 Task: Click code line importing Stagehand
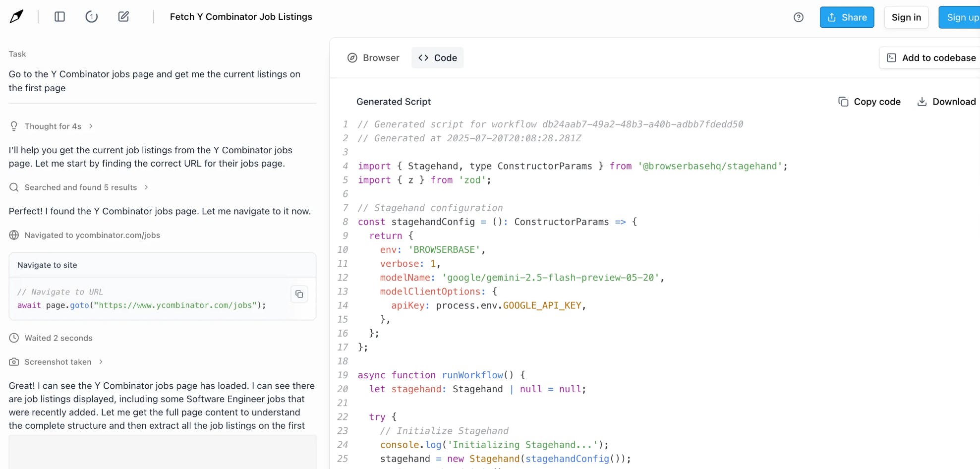(573, 166)
